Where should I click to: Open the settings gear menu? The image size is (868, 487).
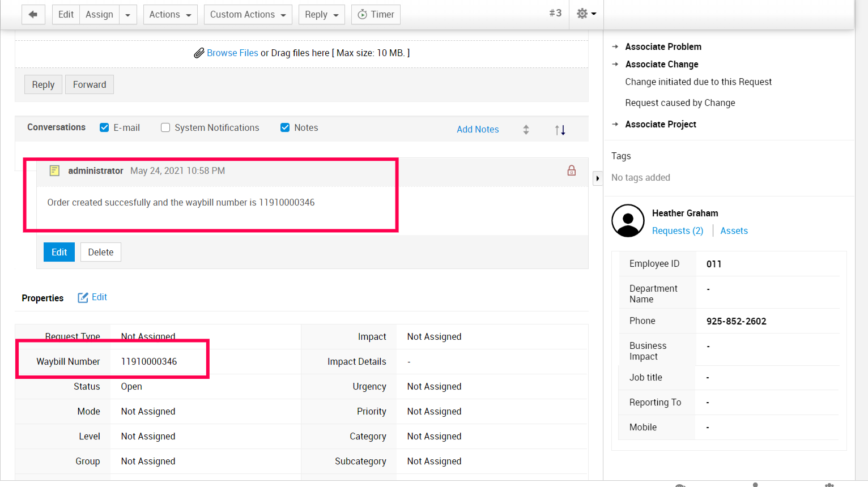click(585, 14)
